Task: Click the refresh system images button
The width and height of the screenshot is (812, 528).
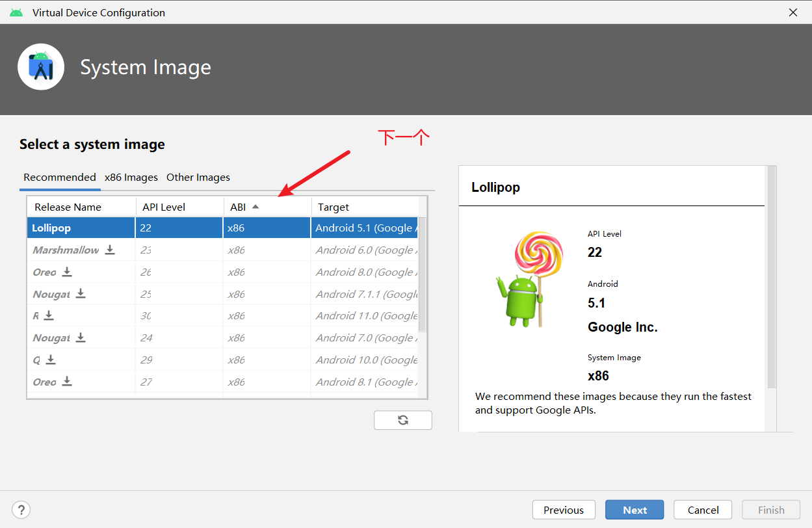Action: pyautogui.click(x=403, y=420)
